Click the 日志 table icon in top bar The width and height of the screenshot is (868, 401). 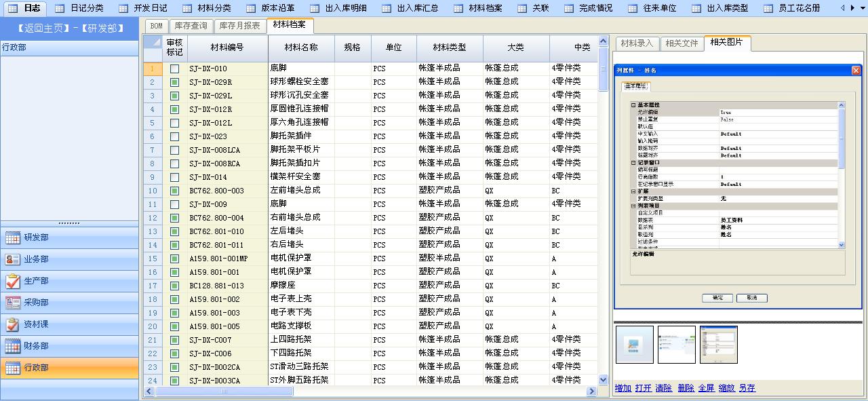13,8
